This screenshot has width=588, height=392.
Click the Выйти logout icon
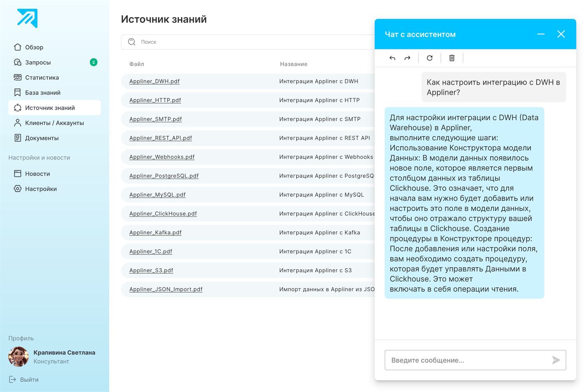coord(13,379)
